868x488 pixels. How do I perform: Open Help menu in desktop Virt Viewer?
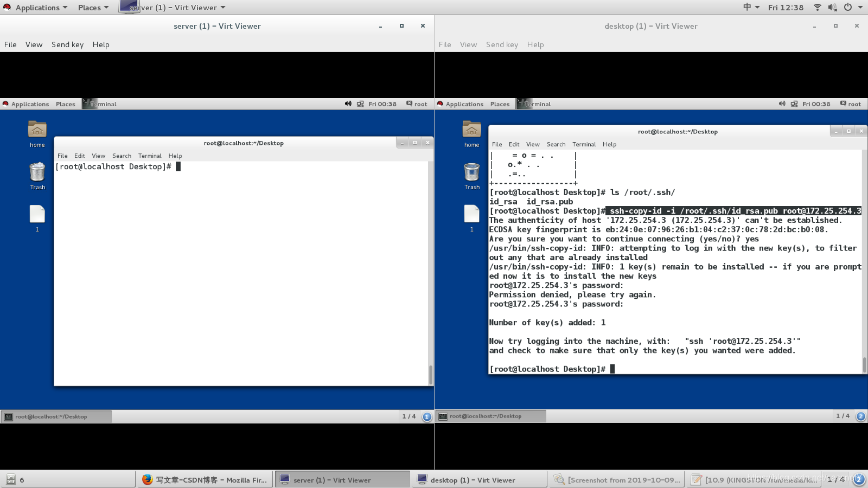(535, 44)
